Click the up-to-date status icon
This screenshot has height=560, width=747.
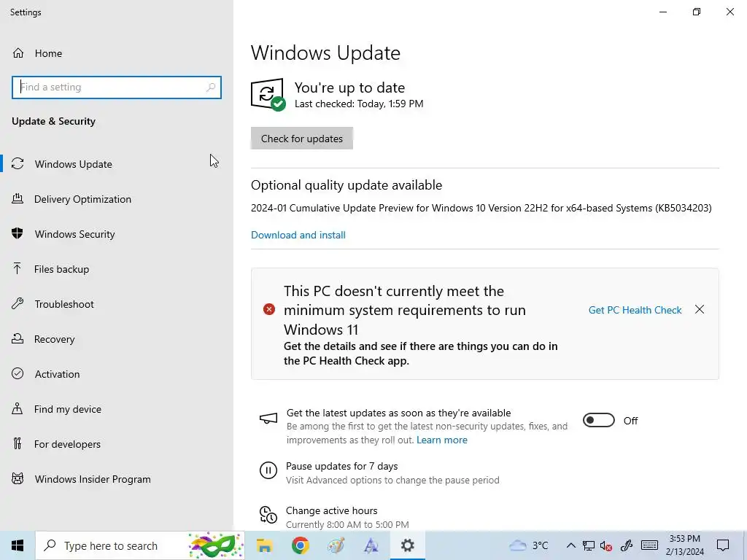268,94
